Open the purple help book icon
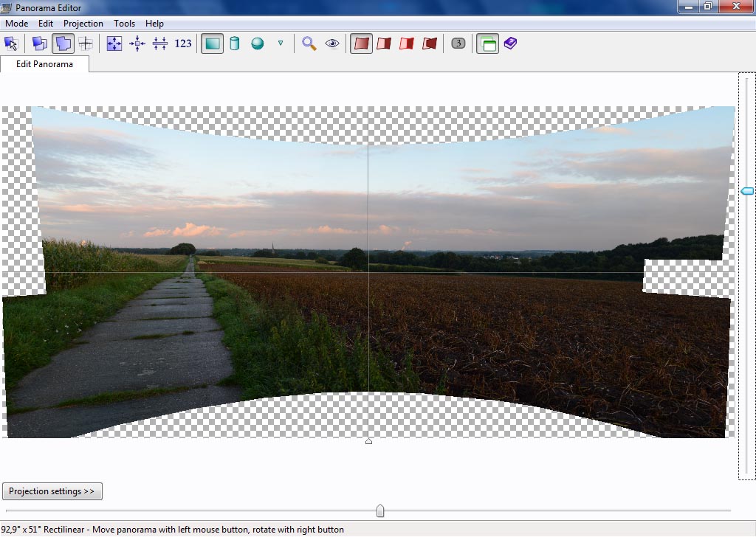756x537 pixels. (510, 44)
